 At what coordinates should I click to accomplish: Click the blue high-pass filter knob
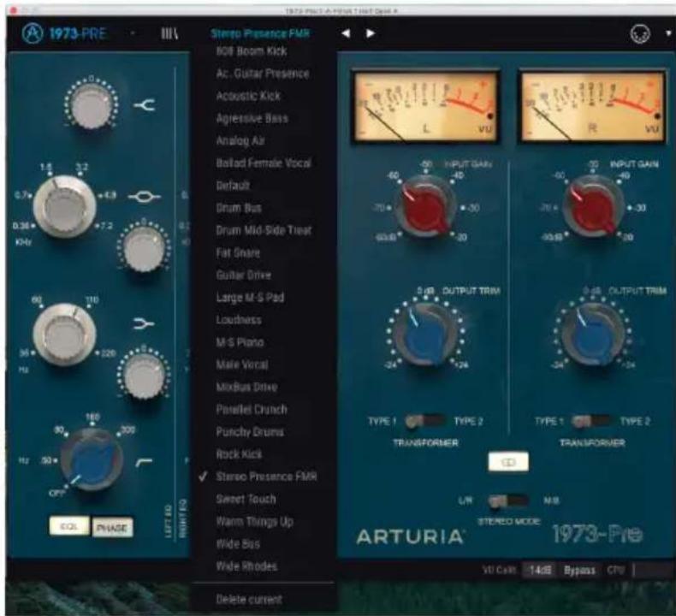[92, 460]
